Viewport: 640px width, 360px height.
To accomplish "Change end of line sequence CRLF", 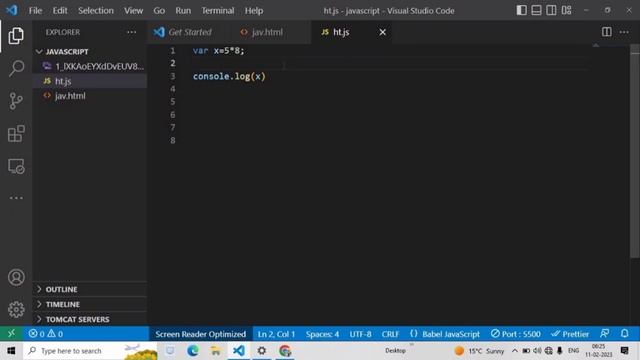I will [390, 334].
